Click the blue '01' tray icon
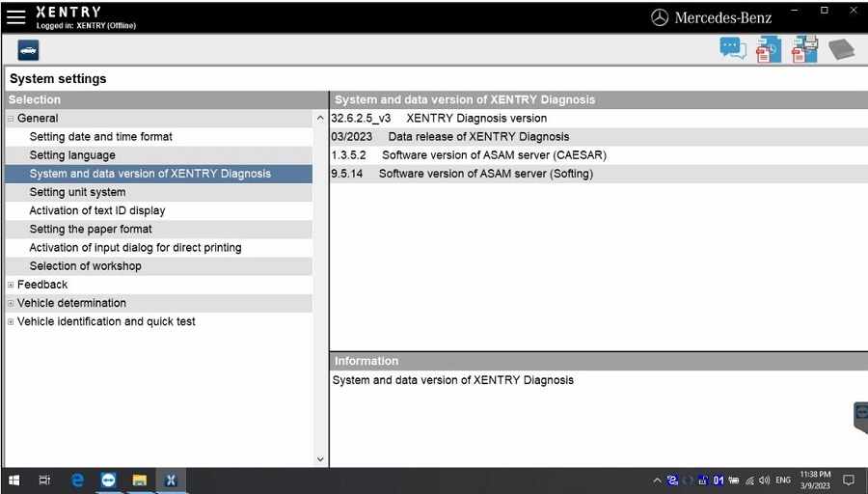 coord(718,480)
